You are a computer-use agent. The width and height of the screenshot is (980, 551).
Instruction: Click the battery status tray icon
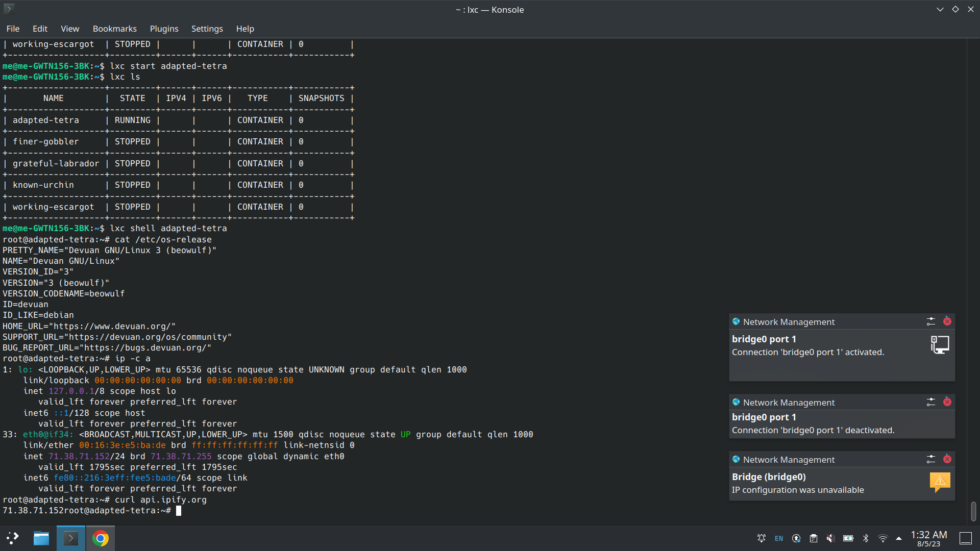click(848, 538)
